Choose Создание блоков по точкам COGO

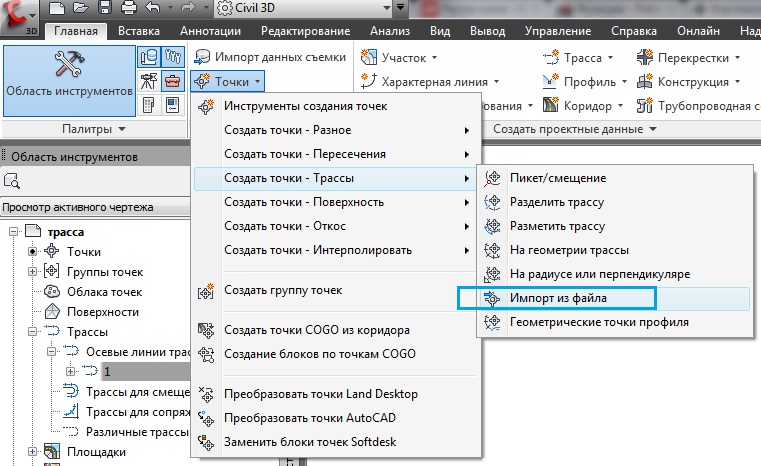(x=336, y=354)
